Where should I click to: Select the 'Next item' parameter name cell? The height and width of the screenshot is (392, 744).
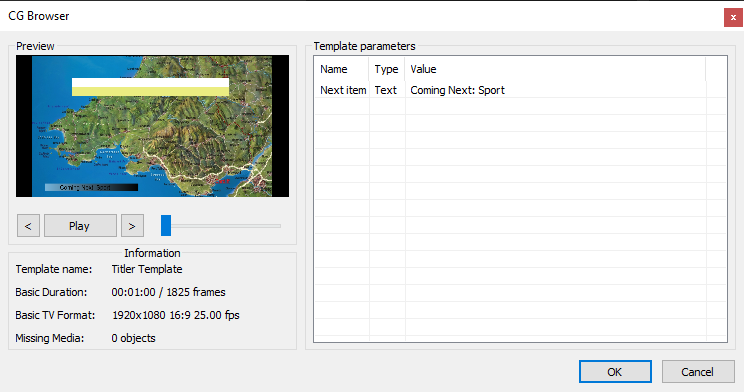(x=343, y=90)
